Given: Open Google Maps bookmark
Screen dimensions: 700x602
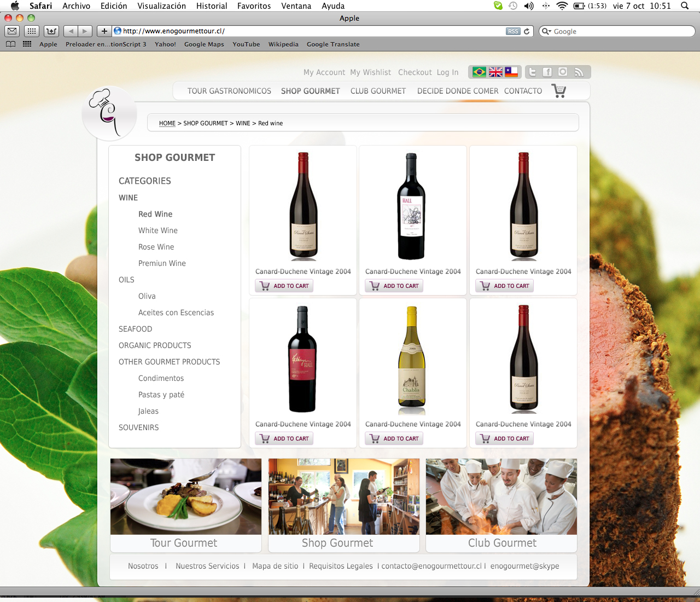Looking at the screenshot, I should click(204, 44).
